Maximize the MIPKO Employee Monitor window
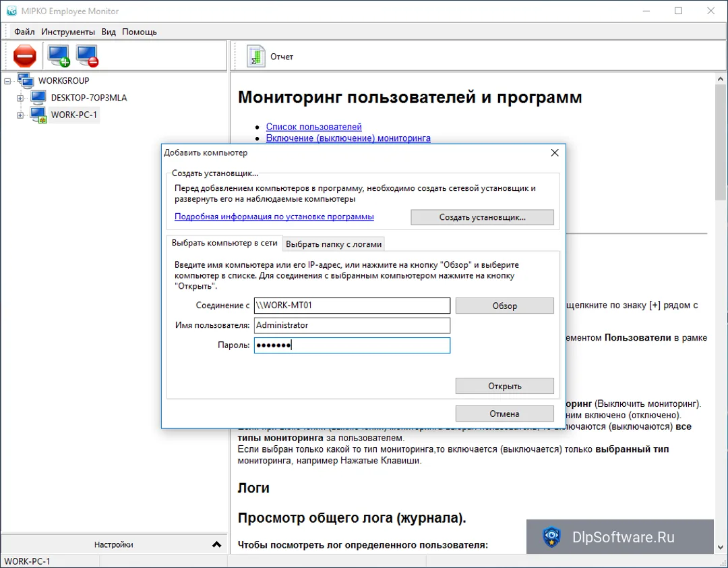 click(x=678, y=11)
